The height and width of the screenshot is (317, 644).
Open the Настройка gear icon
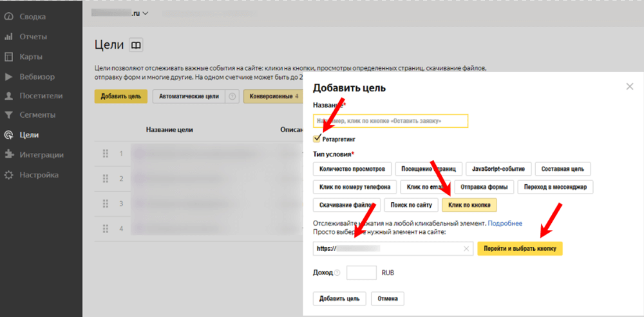click(x=8, y=174)
